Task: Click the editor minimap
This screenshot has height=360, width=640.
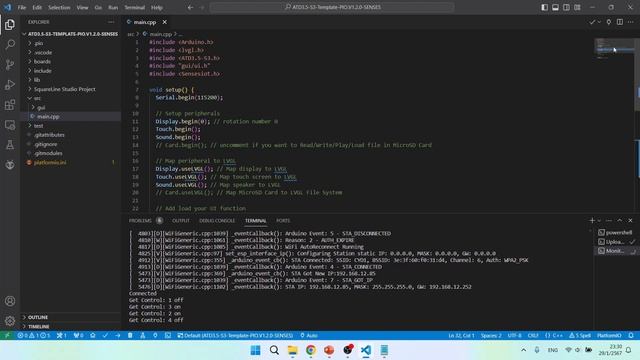Action: 615,50
